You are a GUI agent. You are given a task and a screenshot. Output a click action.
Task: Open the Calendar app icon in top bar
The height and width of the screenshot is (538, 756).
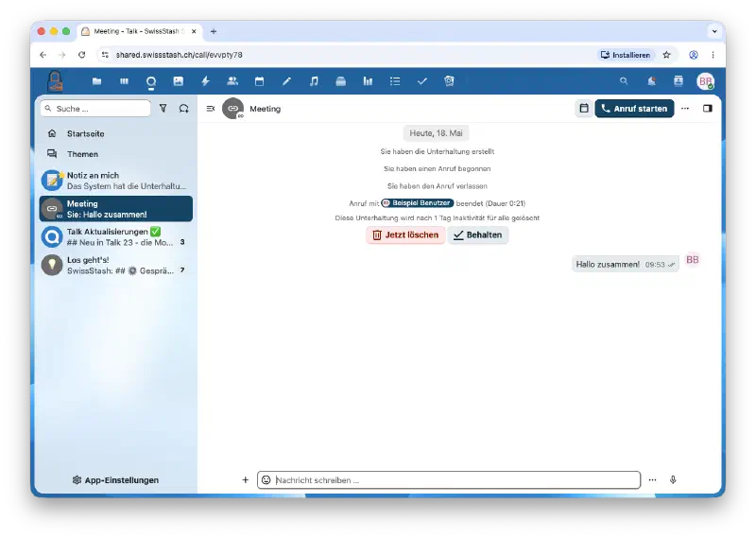pyautogui.click(x=259, y=81)
